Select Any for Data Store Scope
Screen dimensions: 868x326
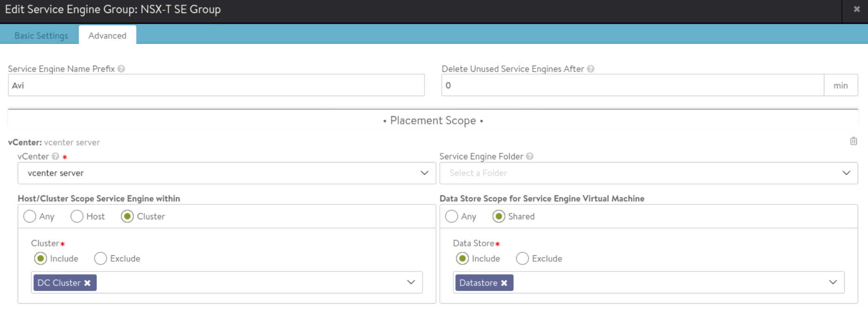tap(451, 217)
